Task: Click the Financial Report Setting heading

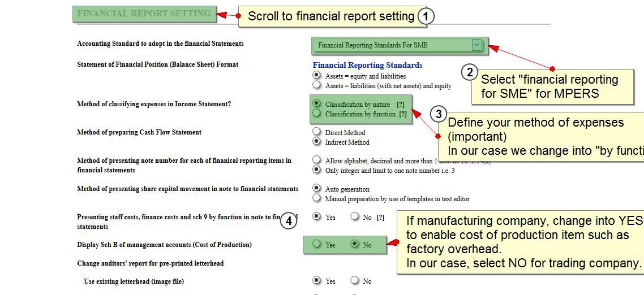Action: pos(144,14)
